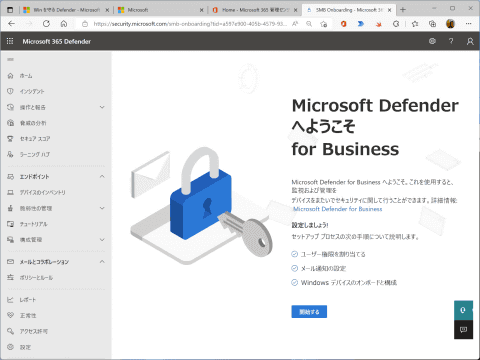
Task: Click the ユーザー権限を割り当てる step text
Action: [333, 254]
